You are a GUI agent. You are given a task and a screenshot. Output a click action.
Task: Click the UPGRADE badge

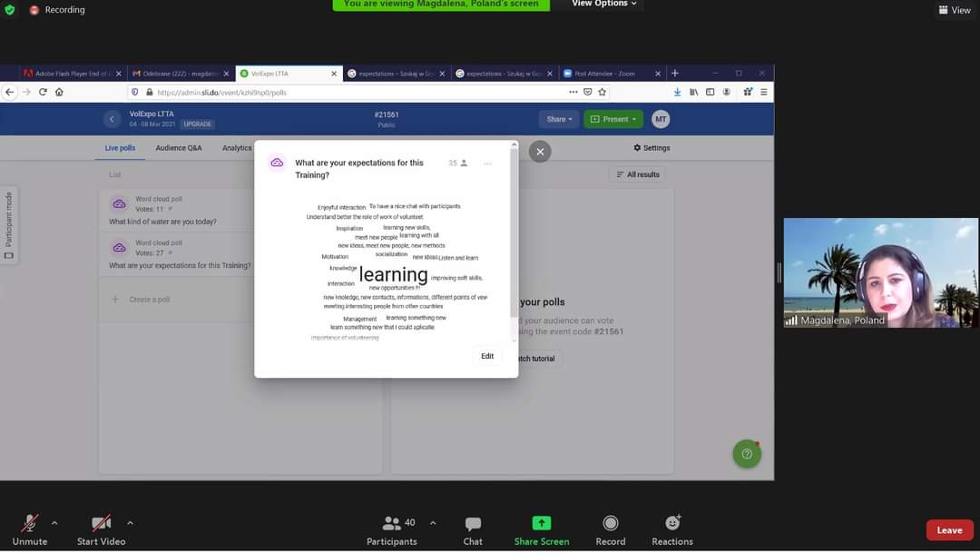coord(198,124)
